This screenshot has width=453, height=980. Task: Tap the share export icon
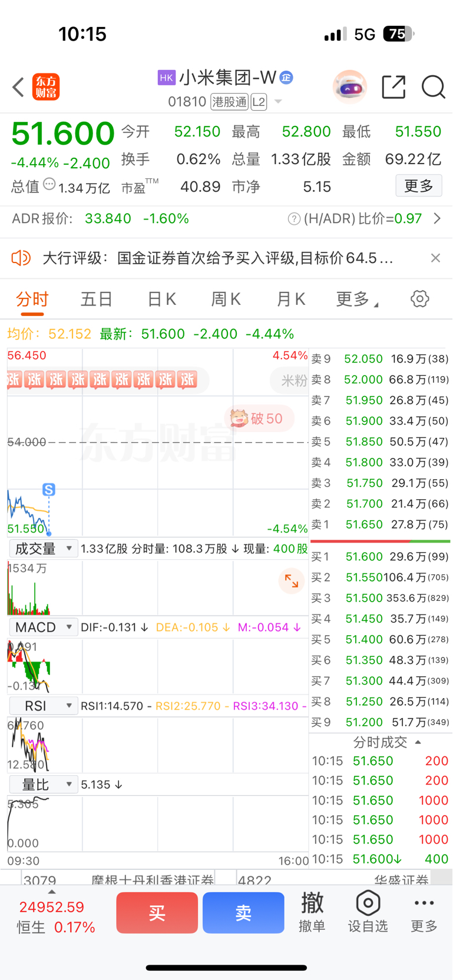point(394,87)
